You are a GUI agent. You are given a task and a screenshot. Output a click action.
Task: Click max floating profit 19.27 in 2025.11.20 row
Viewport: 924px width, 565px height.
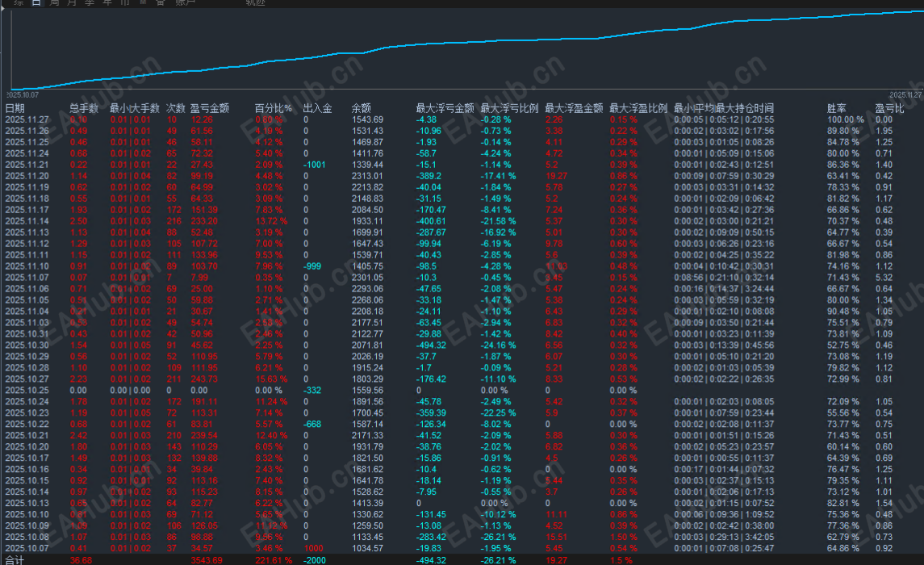556,176
